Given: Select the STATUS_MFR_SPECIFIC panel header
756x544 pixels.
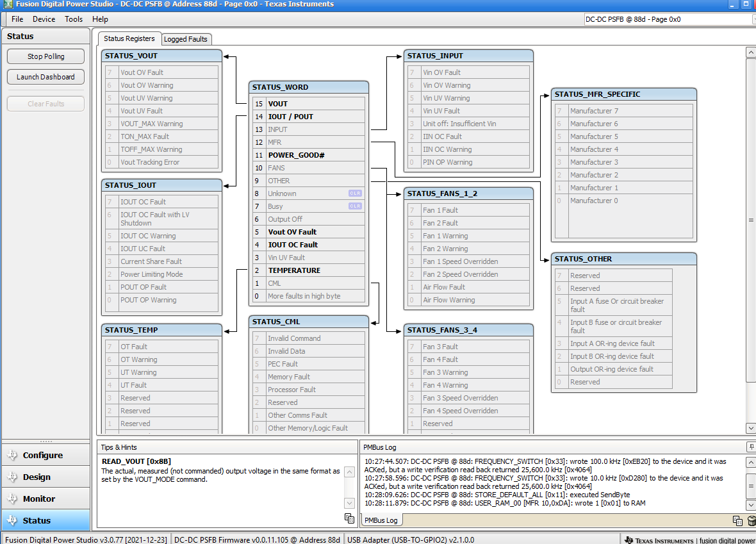Looking at the screenshot, I should coord(624,94).
